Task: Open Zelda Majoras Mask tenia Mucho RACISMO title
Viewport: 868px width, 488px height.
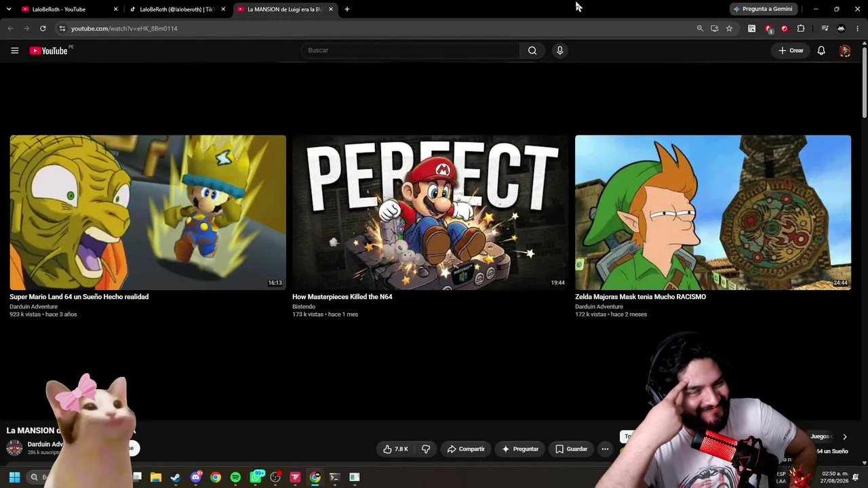Action: tap(641, 297)
